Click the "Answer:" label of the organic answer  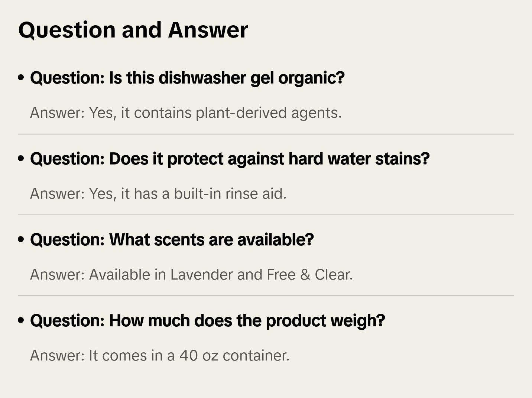coord(58,113)
